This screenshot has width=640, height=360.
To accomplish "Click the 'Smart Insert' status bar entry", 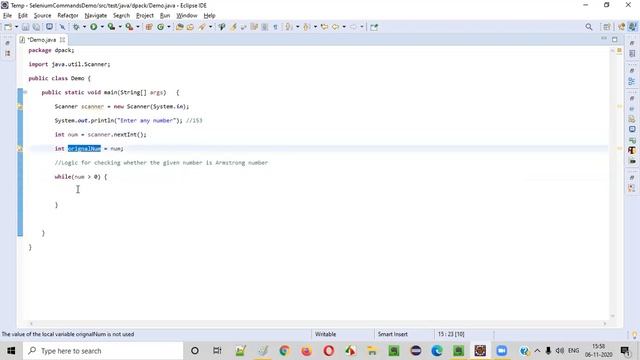I will pyautogui.click(x=393, y=334).
